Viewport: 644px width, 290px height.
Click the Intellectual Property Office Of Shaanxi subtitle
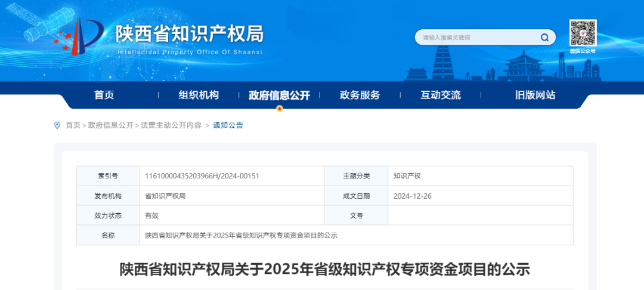pos(190,53)
